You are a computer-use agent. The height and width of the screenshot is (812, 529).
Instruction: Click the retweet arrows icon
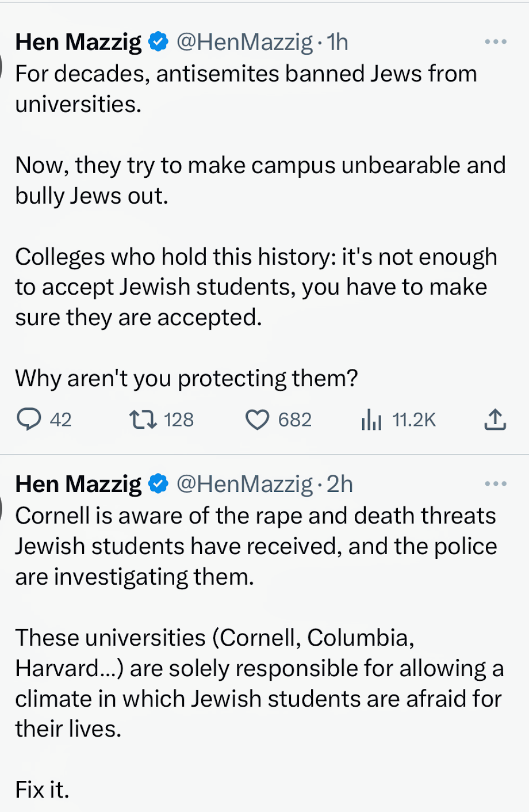(x=143, y=420)
